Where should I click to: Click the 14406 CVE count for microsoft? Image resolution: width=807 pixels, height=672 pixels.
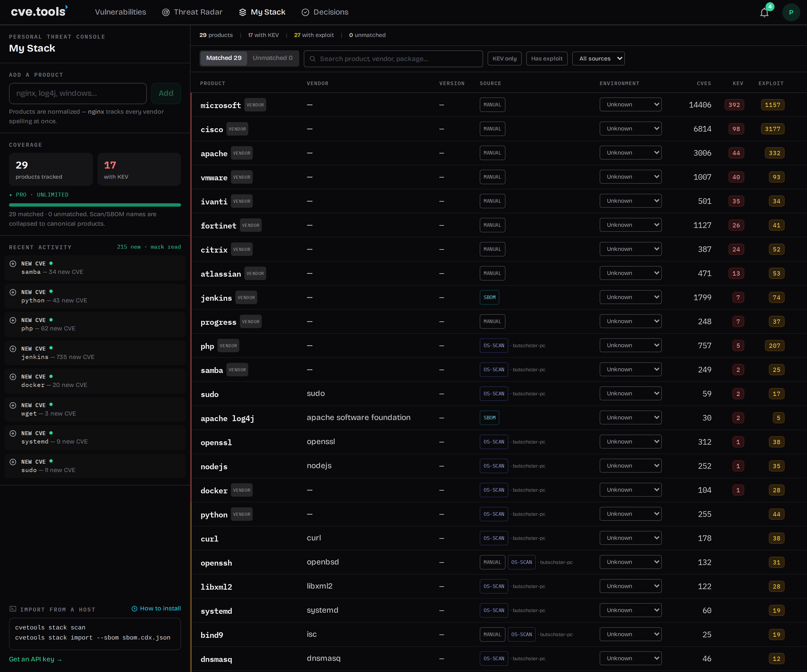(x=700, y=105)
